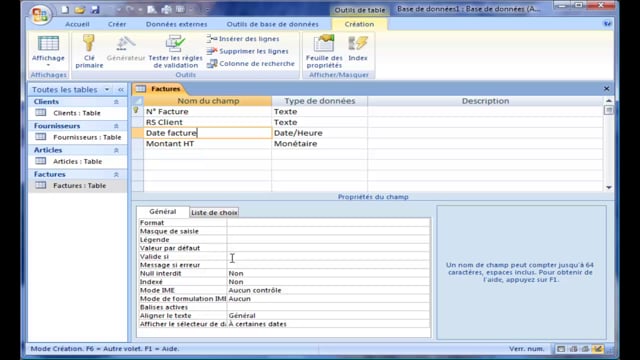The width and height of the screenshot is (640, 360).
Task: Collapse the Factures group
Action: click(116, 174)
